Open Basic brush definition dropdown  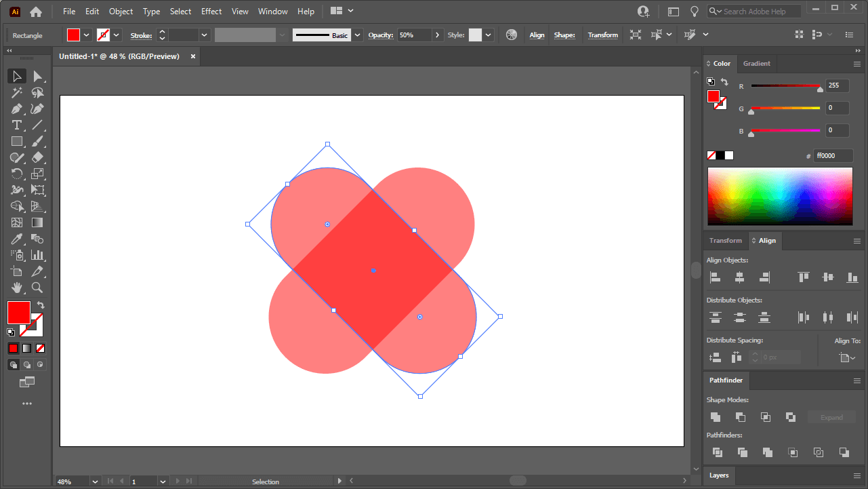point(356,35)
